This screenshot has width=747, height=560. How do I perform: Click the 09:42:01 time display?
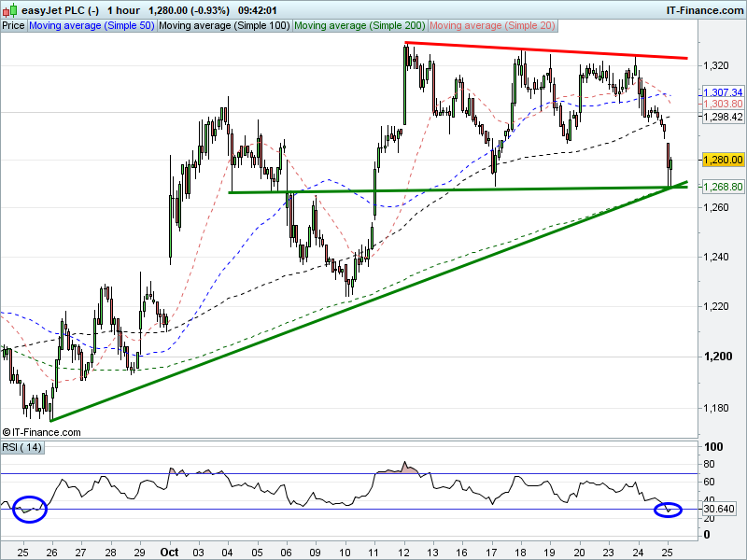(258, 10)
